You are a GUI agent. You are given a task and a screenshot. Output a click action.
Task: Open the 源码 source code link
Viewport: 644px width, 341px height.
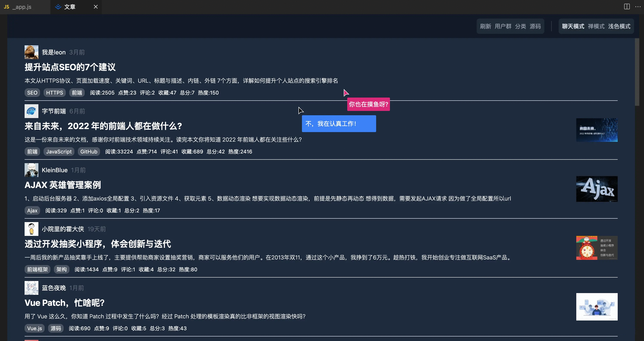(536, 26)
